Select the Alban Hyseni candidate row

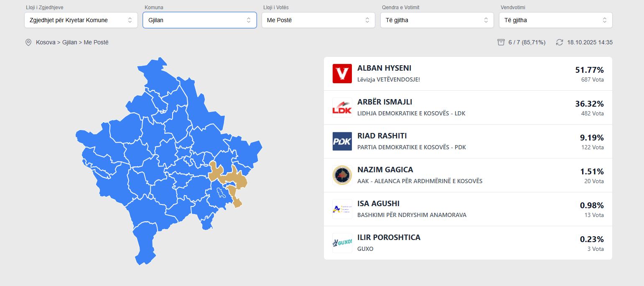(x=468, y=74)
